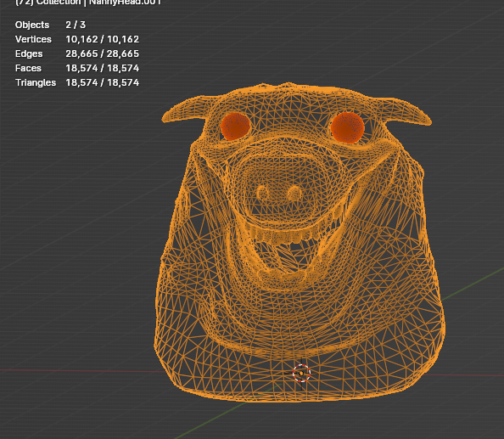Click the Collection | NannyHead.001 label
This screenshot has width=504, height=439.
point(88,3)
